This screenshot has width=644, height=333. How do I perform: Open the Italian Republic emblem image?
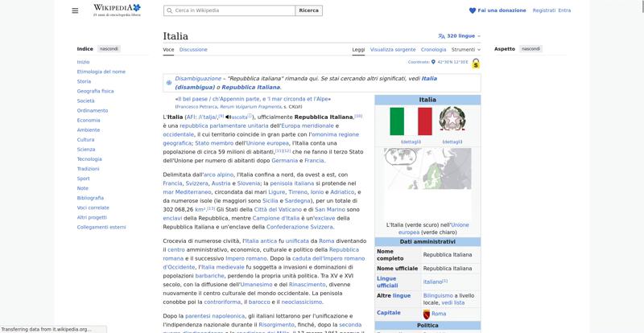452,121
